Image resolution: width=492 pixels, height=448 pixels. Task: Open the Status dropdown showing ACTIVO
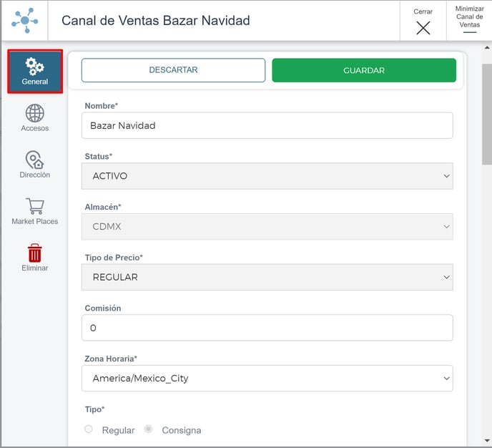[267, 176]
